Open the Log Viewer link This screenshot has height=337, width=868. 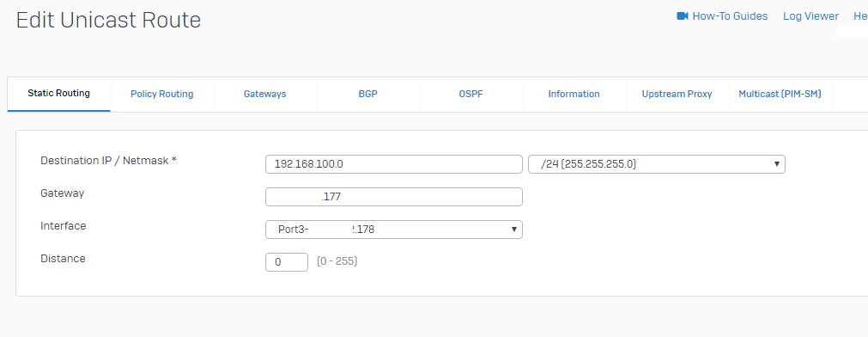(x=810, y=16)
